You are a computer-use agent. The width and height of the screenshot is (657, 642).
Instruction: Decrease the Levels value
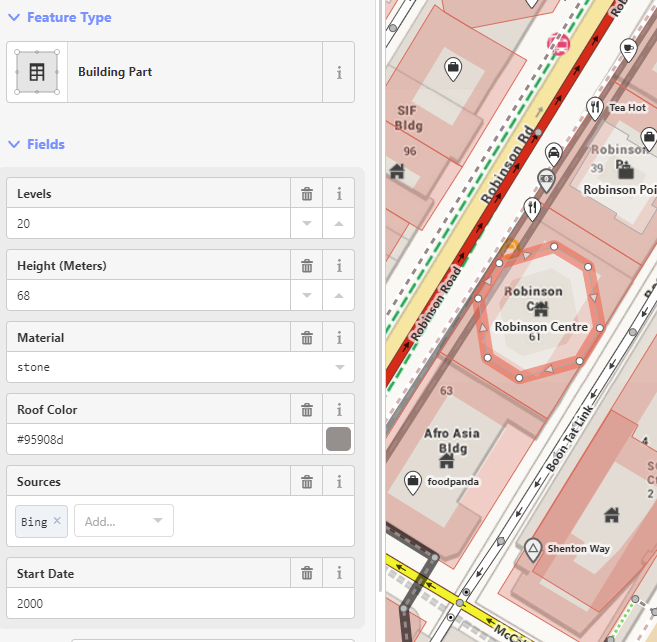(307, 223)
